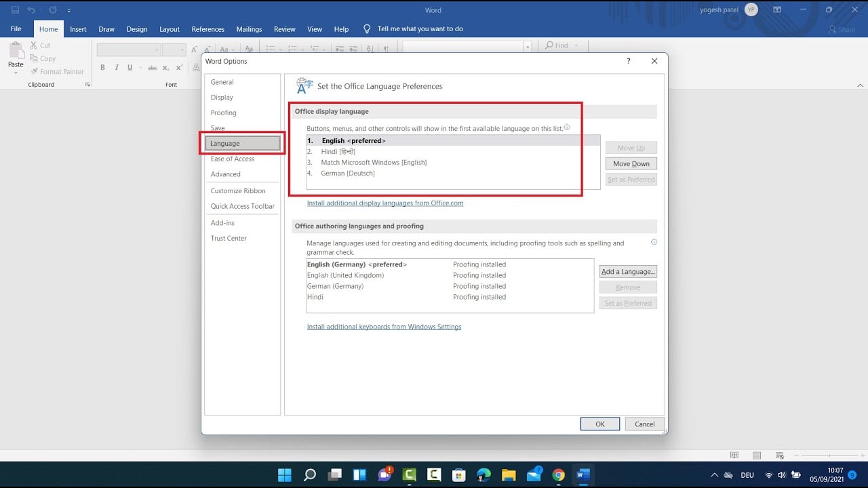868x488 pixels.
Task: Click Add a Language button
Action: (628, 272)
